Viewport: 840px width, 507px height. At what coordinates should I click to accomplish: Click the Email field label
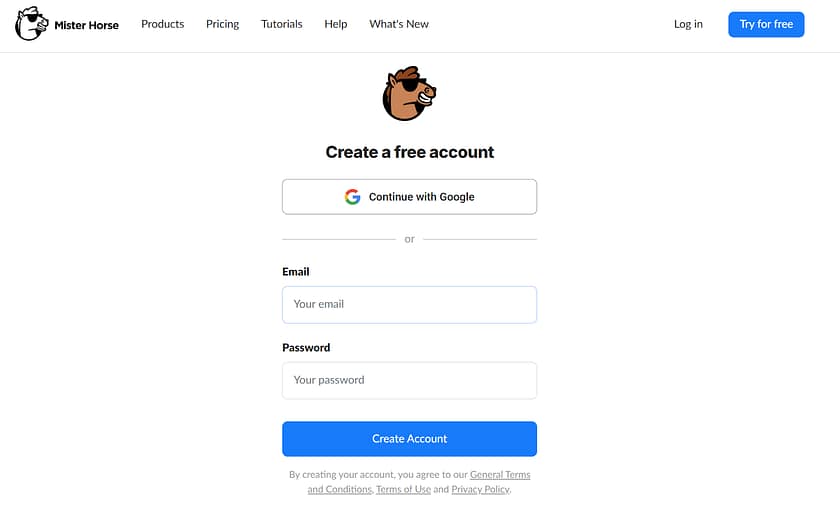[296, 272]
